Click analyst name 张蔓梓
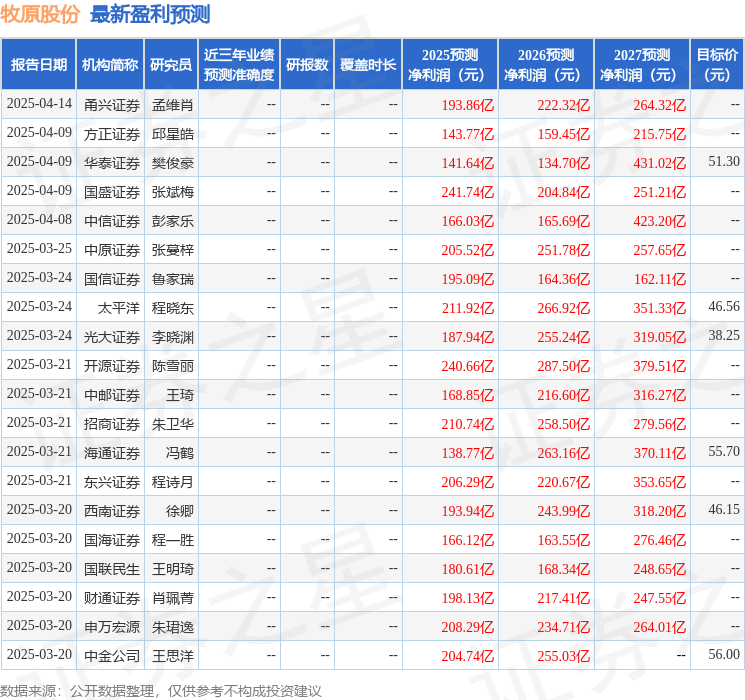 click(173, 249)
